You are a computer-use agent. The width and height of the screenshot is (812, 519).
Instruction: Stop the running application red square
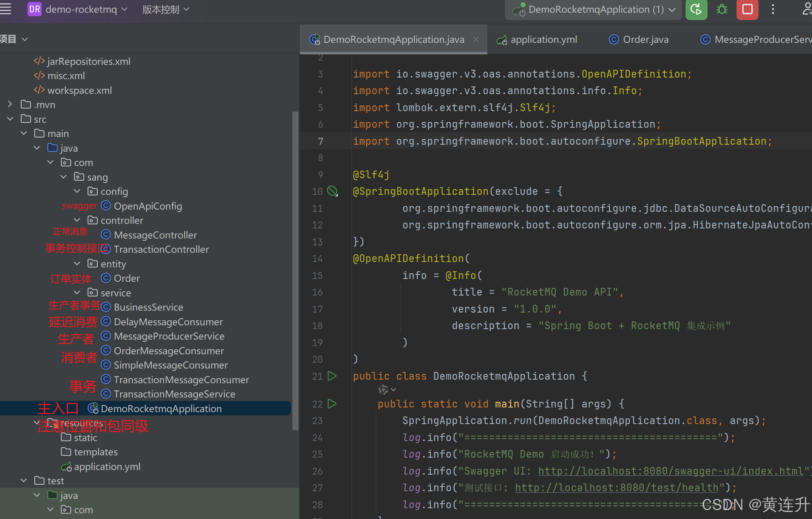click(x=748, y=9)
